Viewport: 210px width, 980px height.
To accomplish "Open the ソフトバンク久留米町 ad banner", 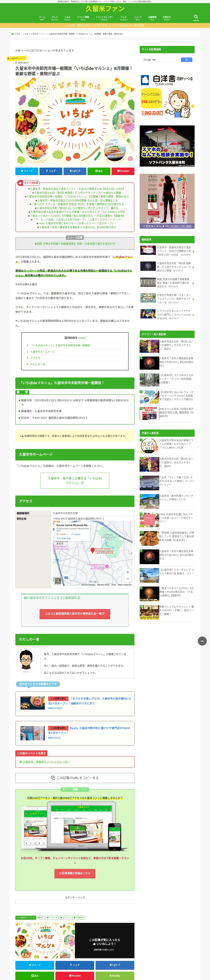I will (167, 146).
